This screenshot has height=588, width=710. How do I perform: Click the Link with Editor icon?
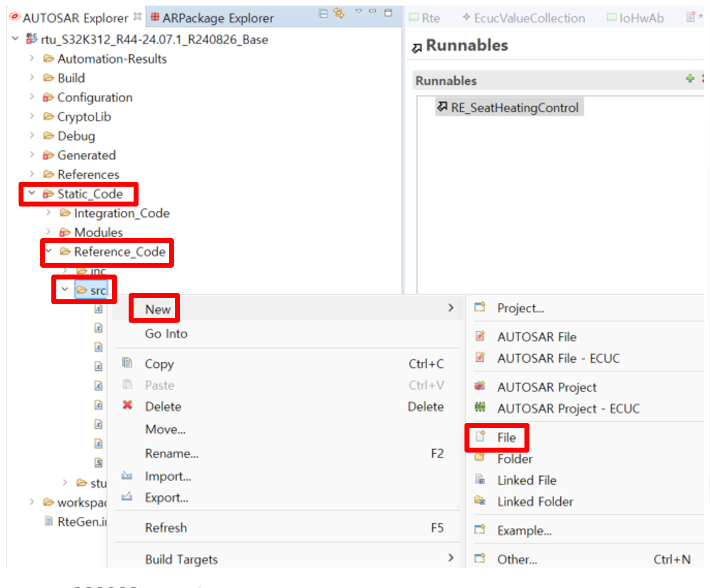tap(338, 13)
